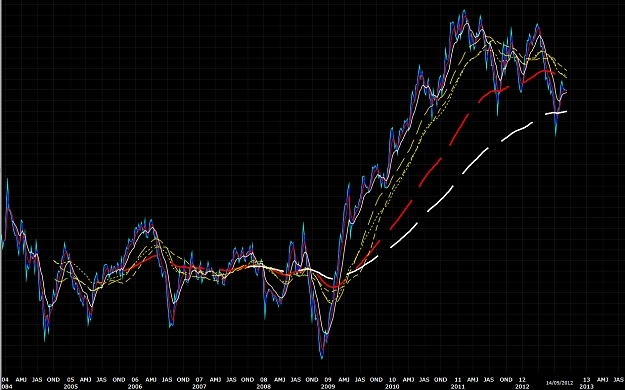Click the "11" tick label
Screen dimensions: 625x390
[458, 380]
